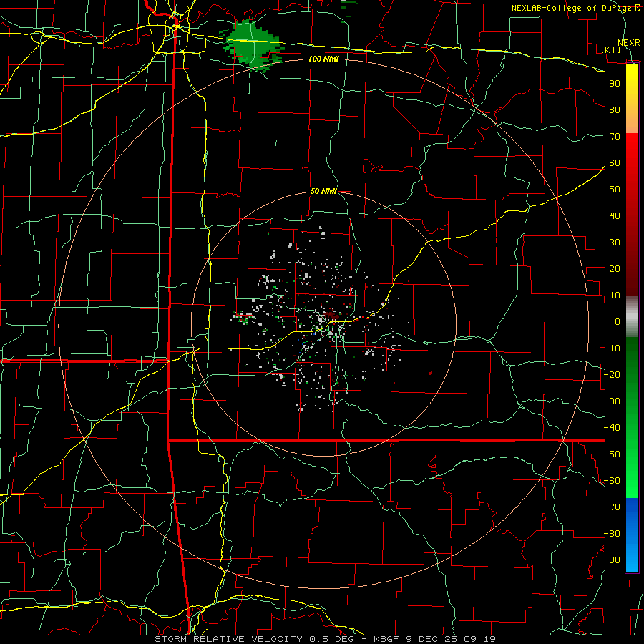
Task: Click the -50 value on velocity scale
Action: (x=612, y=454)
